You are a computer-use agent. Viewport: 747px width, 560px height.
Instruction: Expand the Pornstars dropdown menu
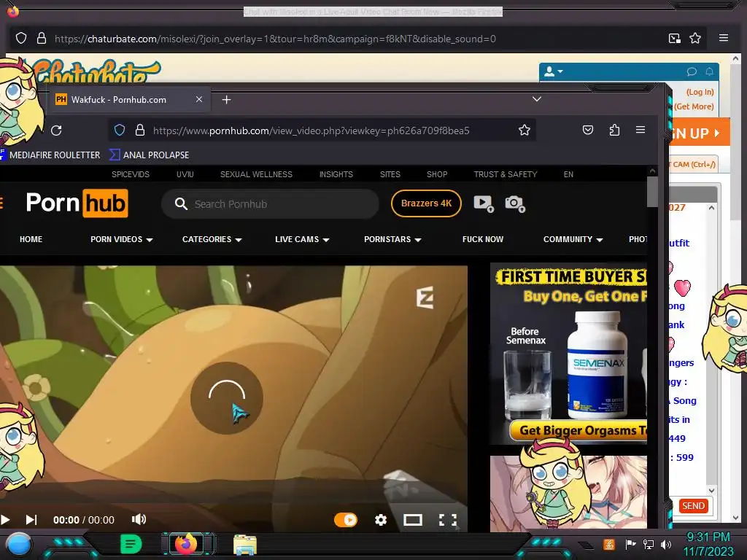point(392,239)
